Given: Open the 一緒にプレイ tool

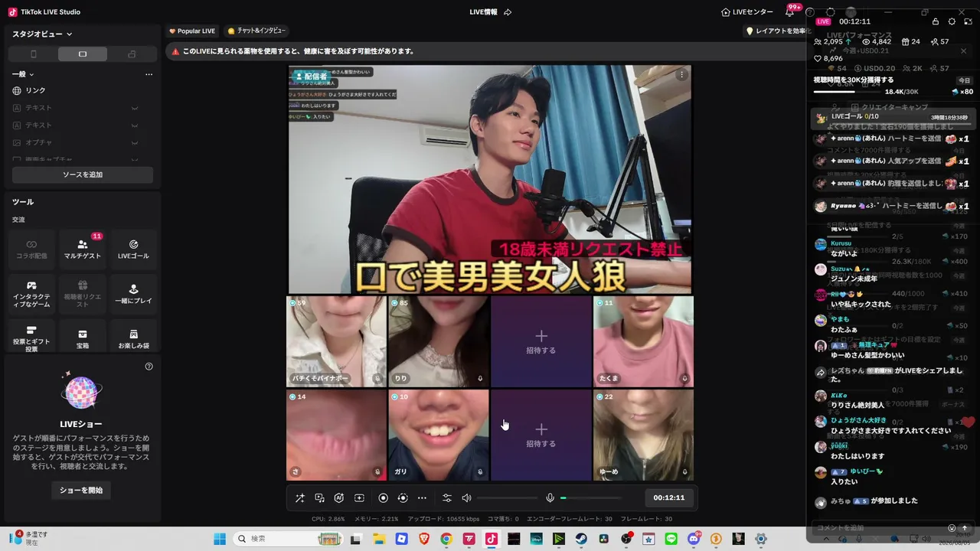Looking at the screenshot, I should (x=133, y=294).
